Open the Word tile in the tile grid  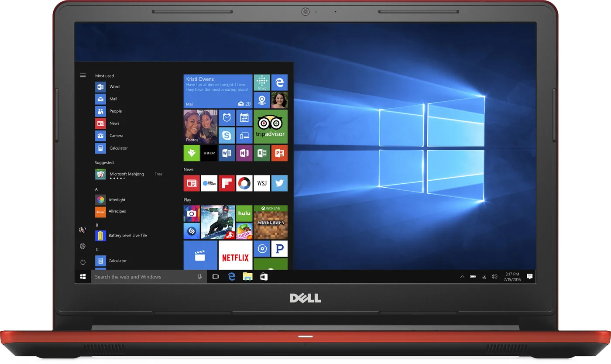pyautogui.click(x=227, y=153)
